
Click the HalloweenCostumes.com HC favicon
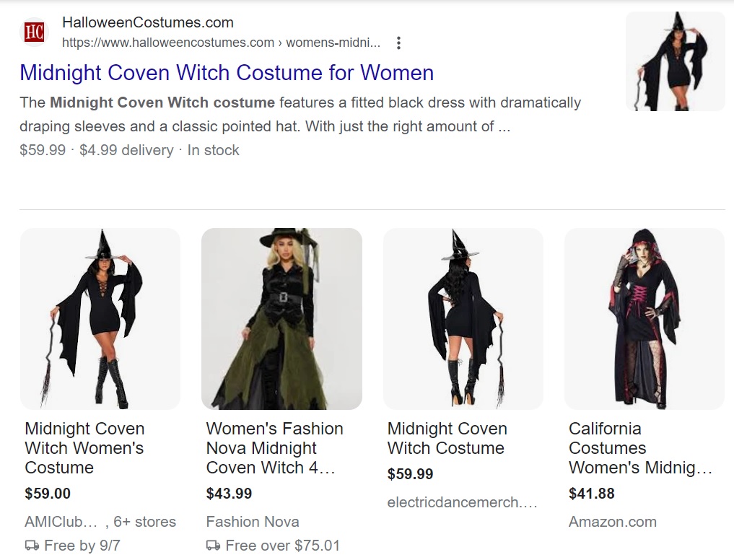(x=34, y=32)
